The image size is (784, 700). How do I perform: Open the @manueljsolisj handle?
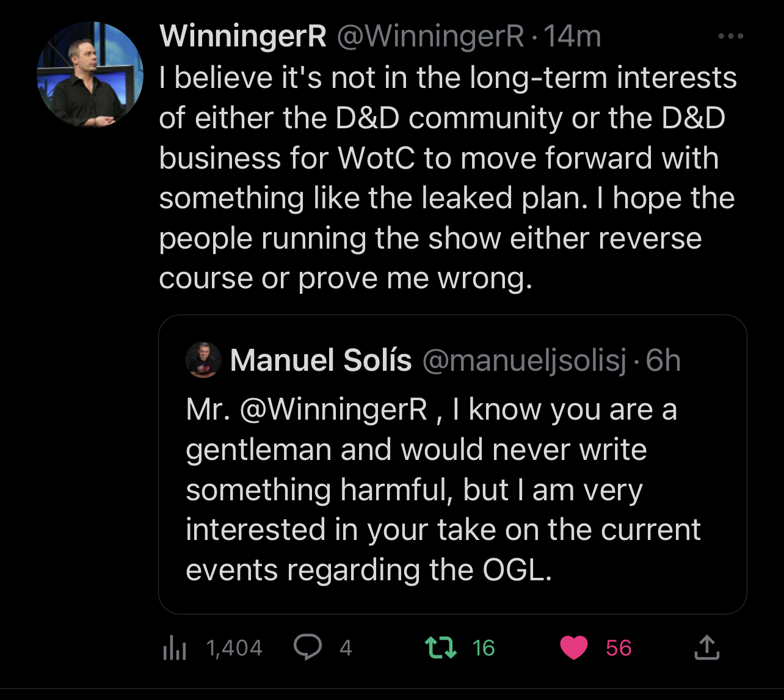click(524, 360)
